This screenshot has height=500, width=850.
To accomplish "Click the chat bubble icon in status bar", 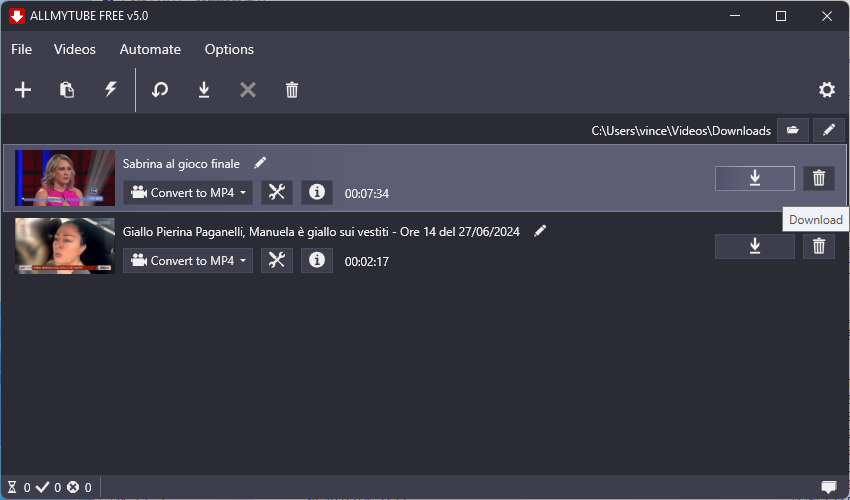I will click(829, 488).
